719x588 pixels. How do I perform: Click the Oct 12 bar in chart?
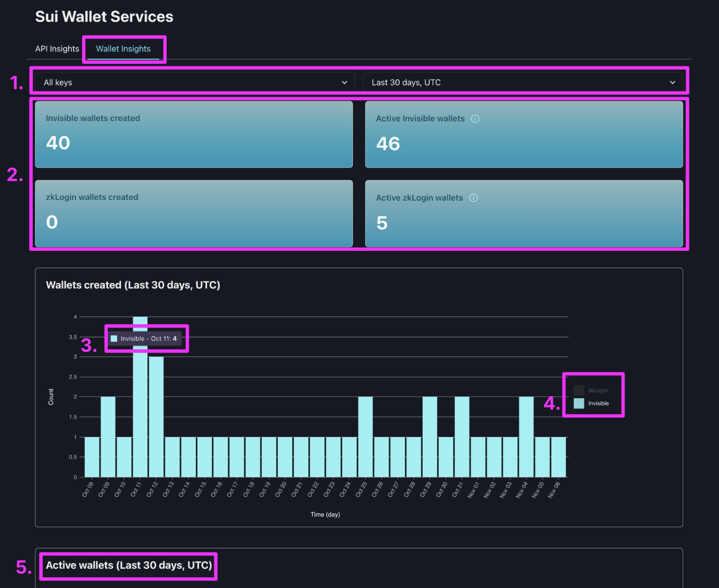[x=156, y=417]
